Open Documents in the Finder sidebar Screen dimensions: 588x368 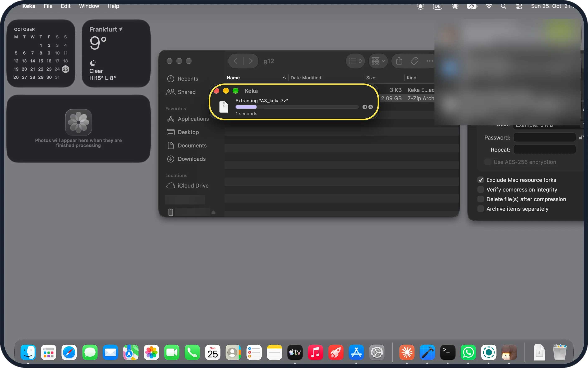(187, 146)
